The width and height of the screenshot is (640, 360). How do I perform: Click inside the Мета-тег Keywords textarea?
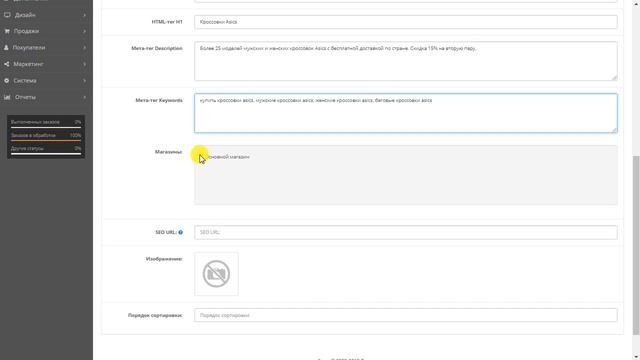[x=406, y=113]
